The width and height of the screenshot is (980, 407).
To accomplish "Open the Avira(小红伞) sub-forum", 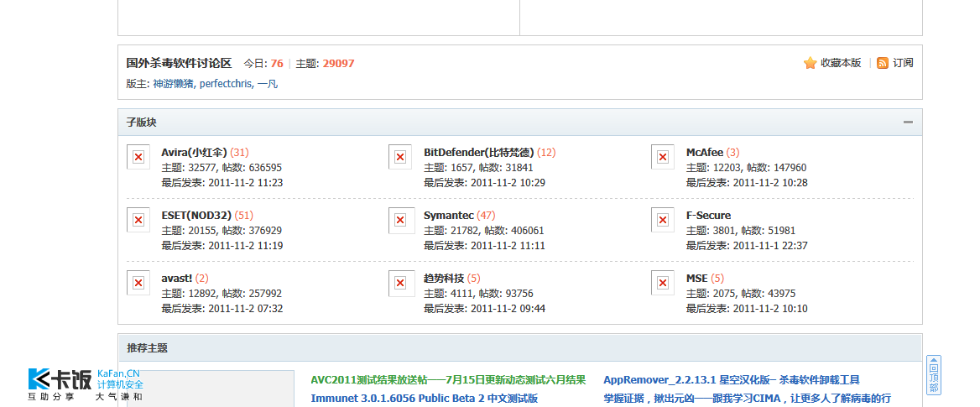I will tap(195, 152).
